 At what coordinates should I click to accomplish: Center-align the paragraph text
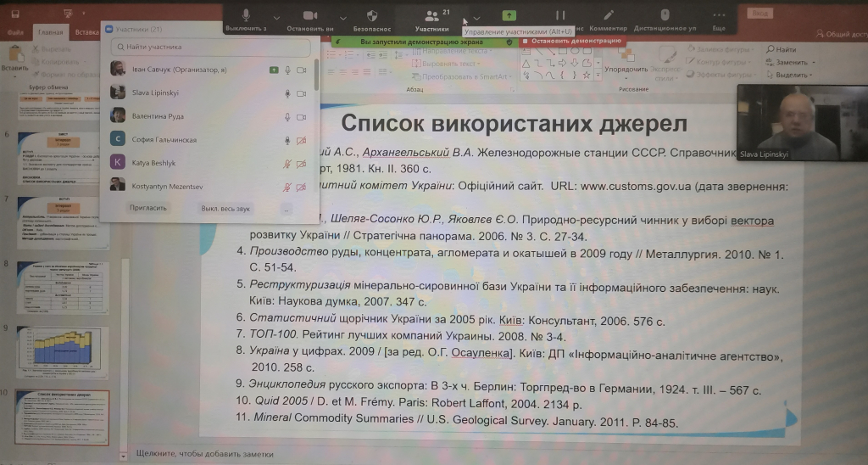click(344, 72)
